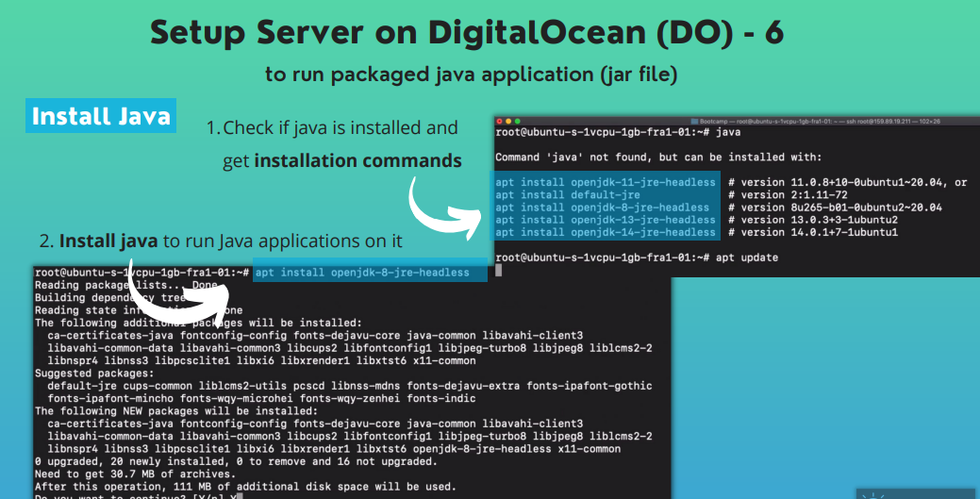Maximize the terminal using the green button
Image resolution: width=980 pixels, height=499 pixels.
[517, 122]
